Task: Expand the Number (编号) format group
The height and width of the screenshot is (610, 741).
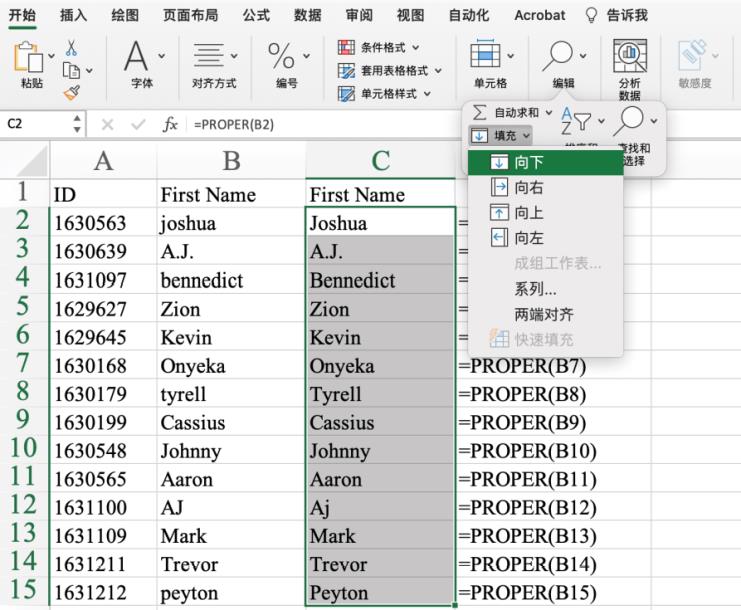Action: (287, 62)
